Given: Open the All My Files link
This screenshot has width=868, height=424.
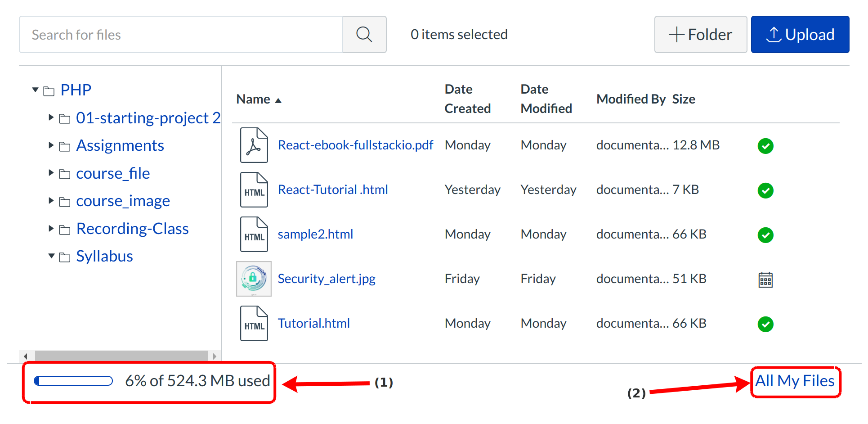Looking at the screenshot, I should pos(794,381).
